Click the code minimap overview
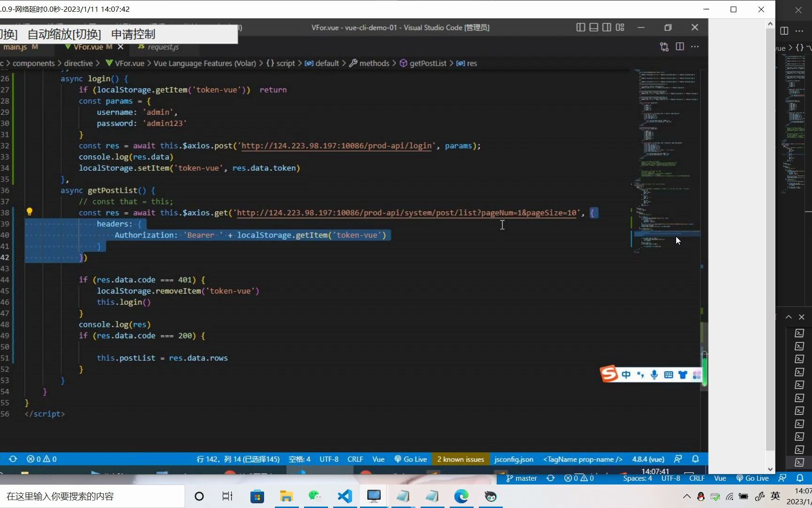 (x=666, y=162)
